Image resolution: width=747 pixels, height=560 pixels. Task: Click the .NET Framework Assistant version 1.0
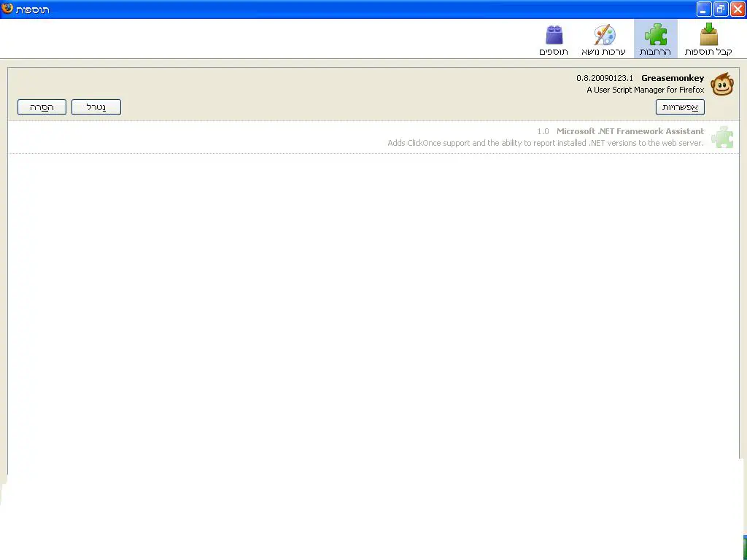[x=543, y=131]
